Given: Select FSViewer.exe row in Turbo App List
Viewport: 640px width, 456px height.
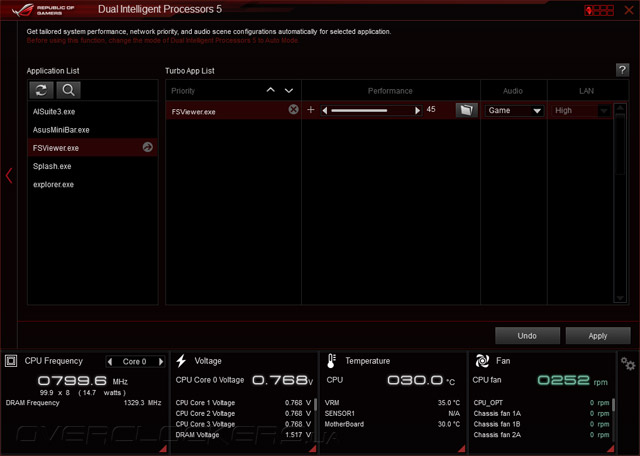Looking at the screenshot, I should (233, 111).
